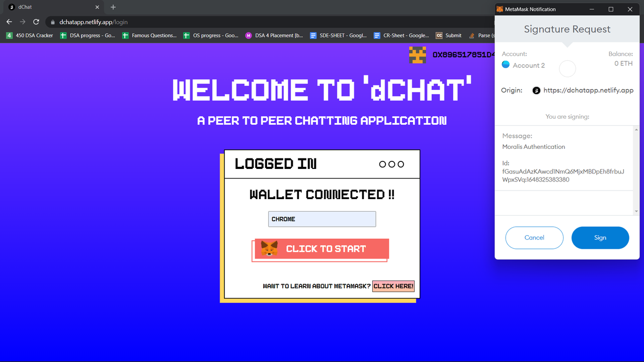Viewport: 644px width, 362px height.
Task: Click the MetaMask fox icon in title bar
Action: coord(500,9)
